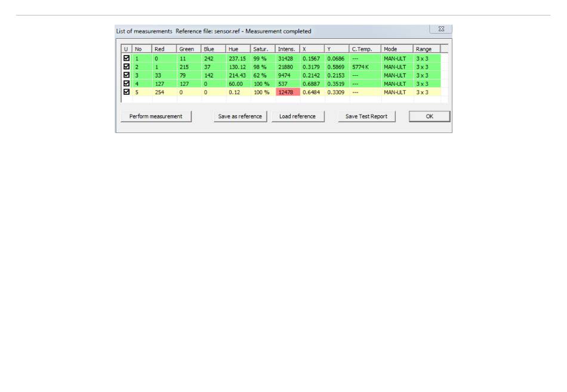The image size is (567, 392).
Task: Confirm the dialog with OK
Action: pos(430,116)
